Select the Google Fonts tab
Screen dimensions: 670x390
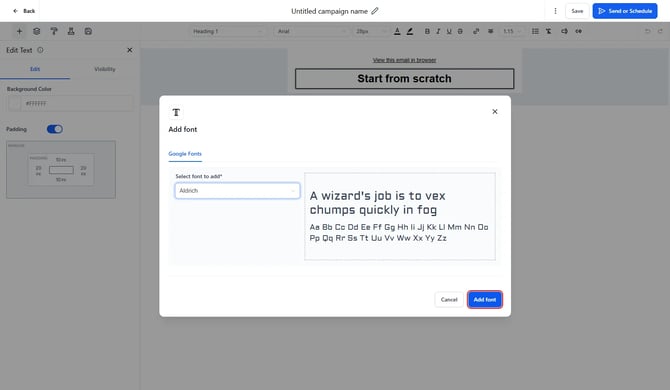[185, 154]
